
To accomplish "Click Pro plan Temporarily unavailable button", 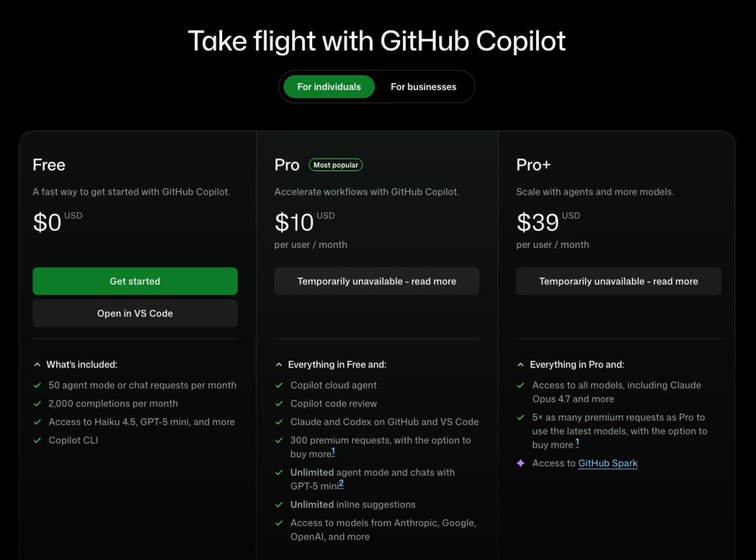I will (377, 281).
